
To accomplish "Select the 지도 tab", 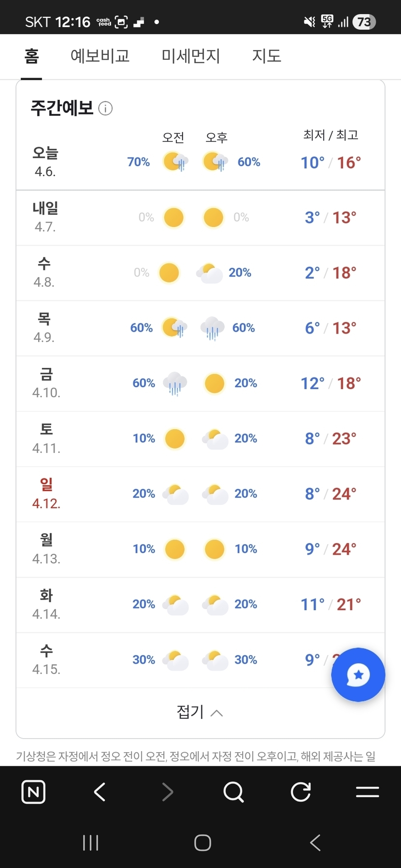I will [266, 56].
